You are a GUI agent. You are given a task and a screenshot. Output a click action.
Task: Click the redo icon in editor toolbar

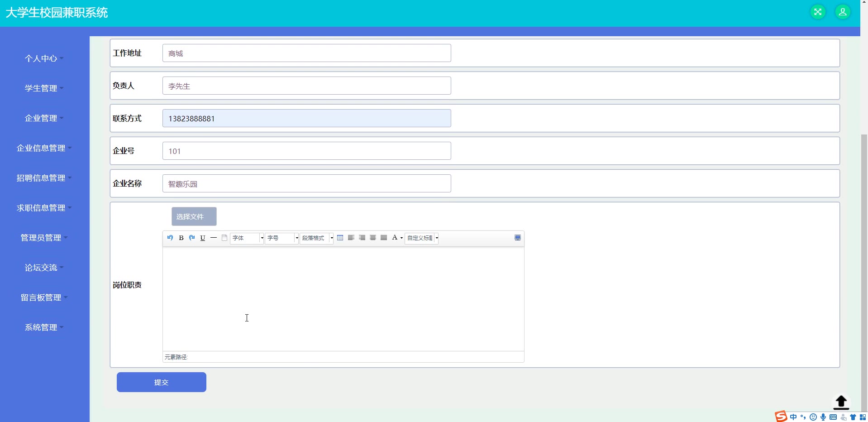(x=192, y=238)
